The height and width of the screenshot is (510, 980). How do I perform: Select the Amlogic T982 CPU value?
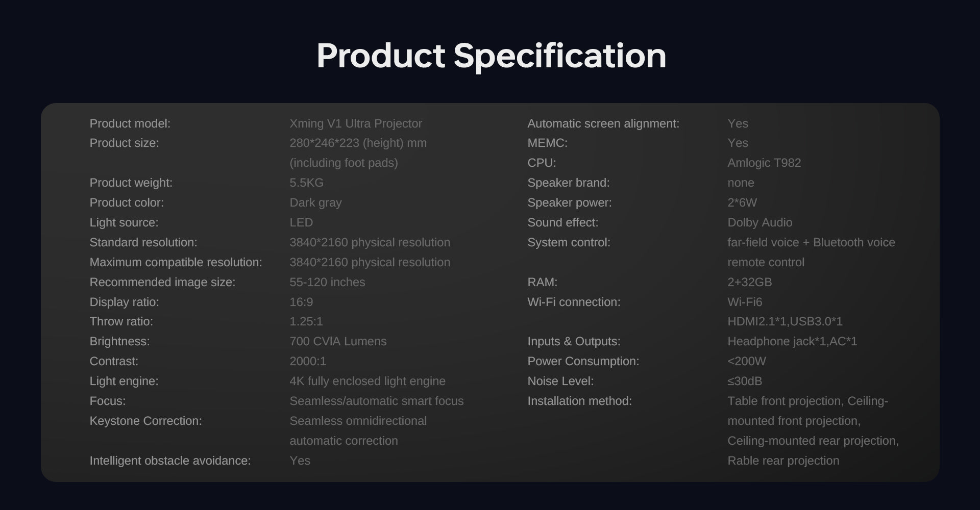pyautogui.click(x=764, y=163)
